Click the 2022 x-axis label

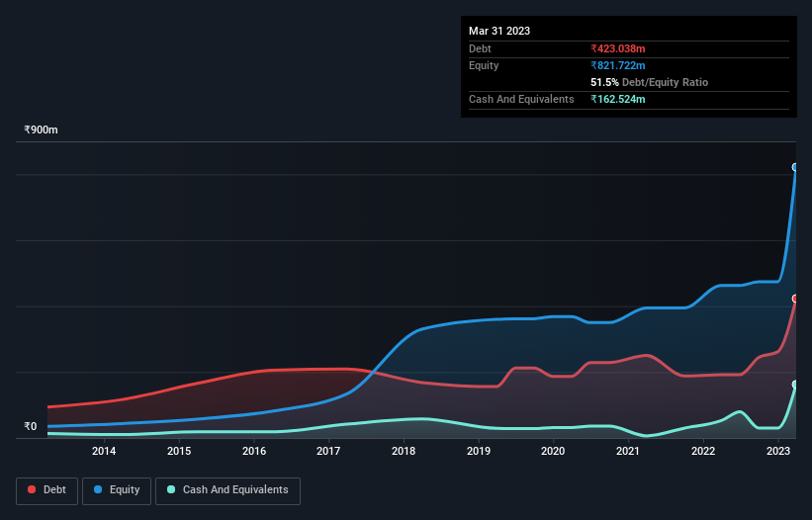pos(703,451)
